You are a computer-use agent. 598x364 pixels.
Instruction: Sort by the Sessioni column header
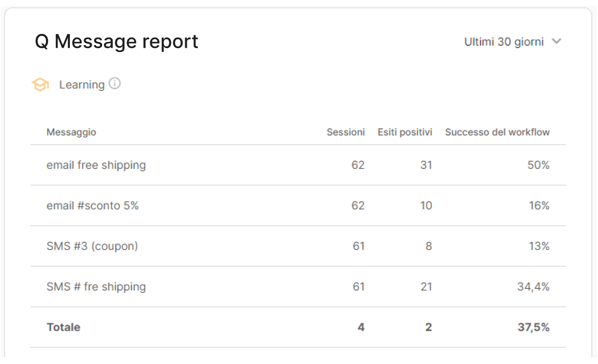point(345,132)
